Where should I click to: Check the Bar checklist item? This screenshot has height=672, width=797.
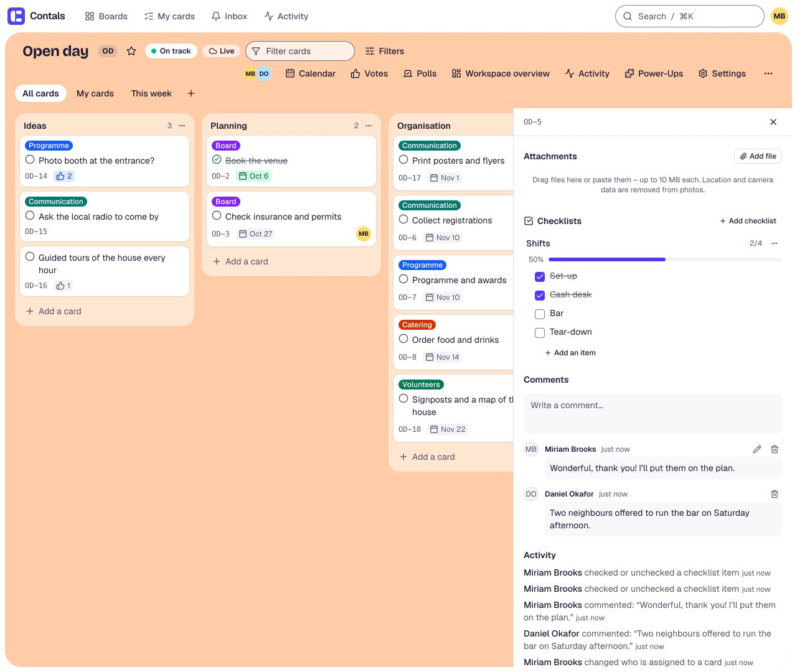[540, 314]
